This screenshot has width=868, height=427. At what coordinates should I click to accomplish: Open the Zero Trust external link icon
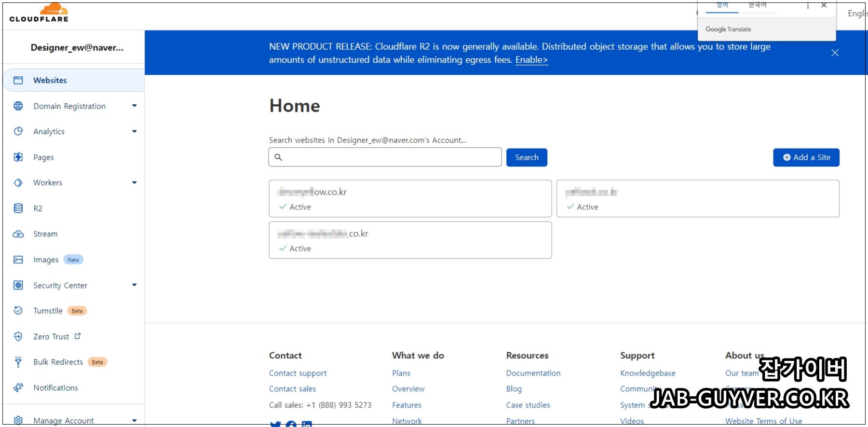[78, 336]
